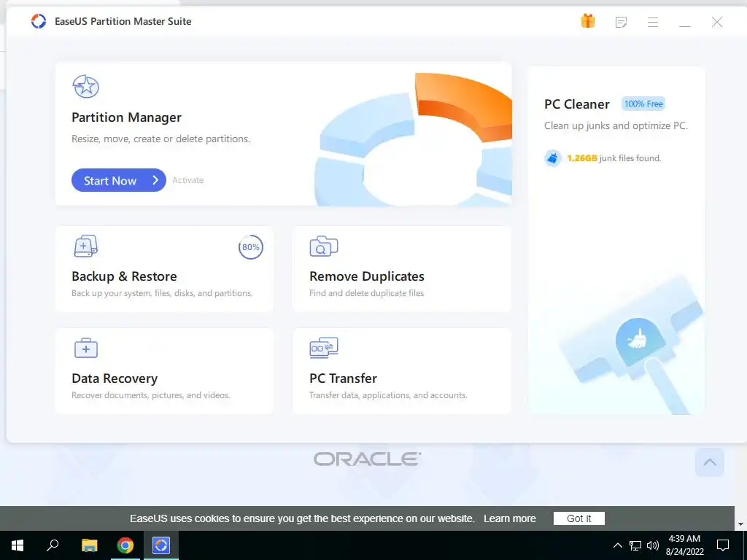The width and height of the screenshot is (747, 560).
Task: Open the Windows Start menu
Action: coord(18,545)
